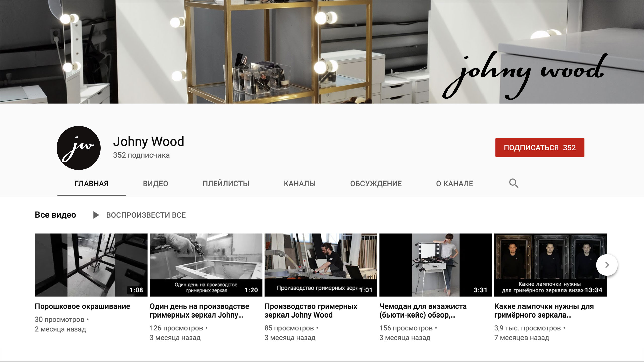
Task: Click the play-all triangle icon
Action: pyautogui.click(x=96, y=215)
